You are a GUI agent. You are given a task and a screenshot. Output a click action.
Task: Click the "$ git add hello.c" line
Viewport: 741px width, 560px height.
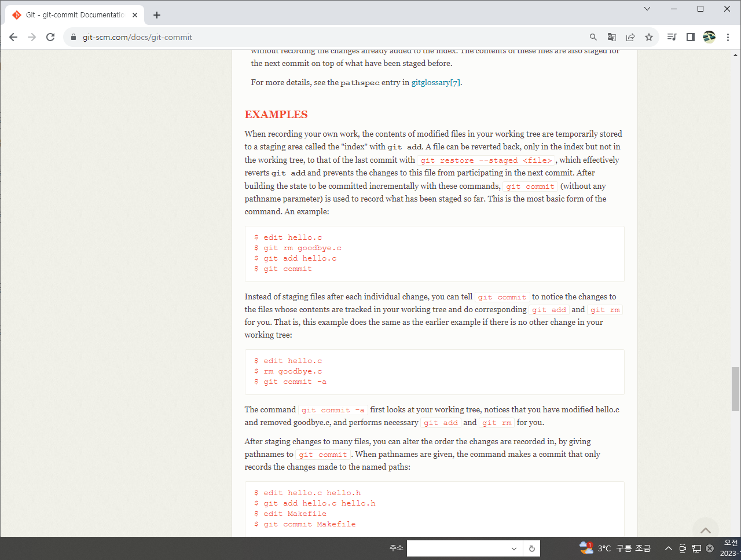pyautogui.click(x=295, y=258)
